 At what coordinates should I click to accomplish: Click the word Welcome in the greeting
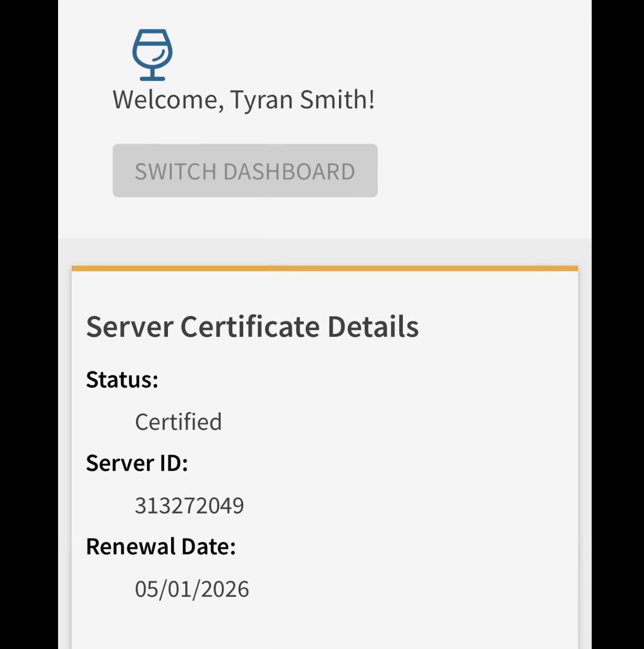coord(167,100)
